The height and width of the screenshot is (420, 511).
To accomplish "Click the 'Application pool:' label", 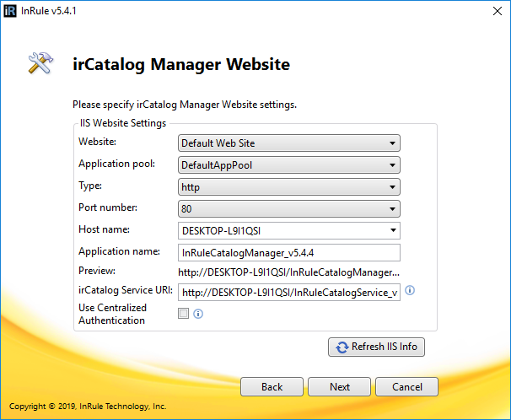I will (116, 164).
